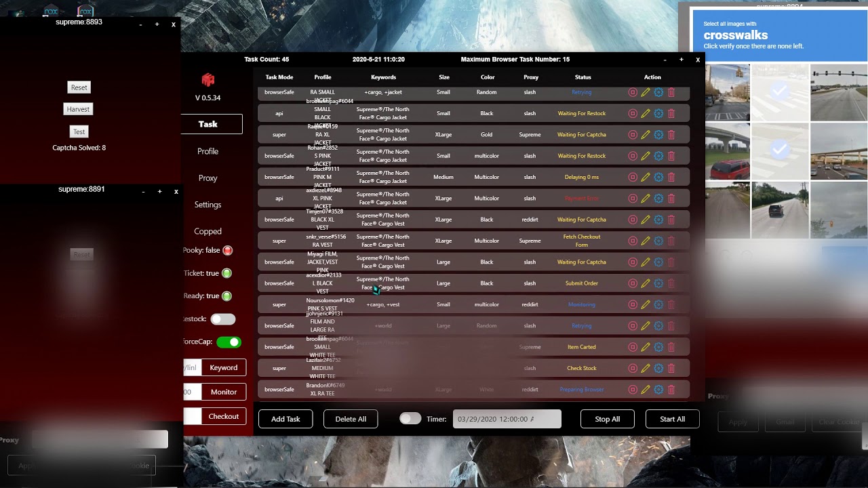The height and width of the screenshot is (488, 868).
Task: Click the Delete All button
Action: coord(351,419)
